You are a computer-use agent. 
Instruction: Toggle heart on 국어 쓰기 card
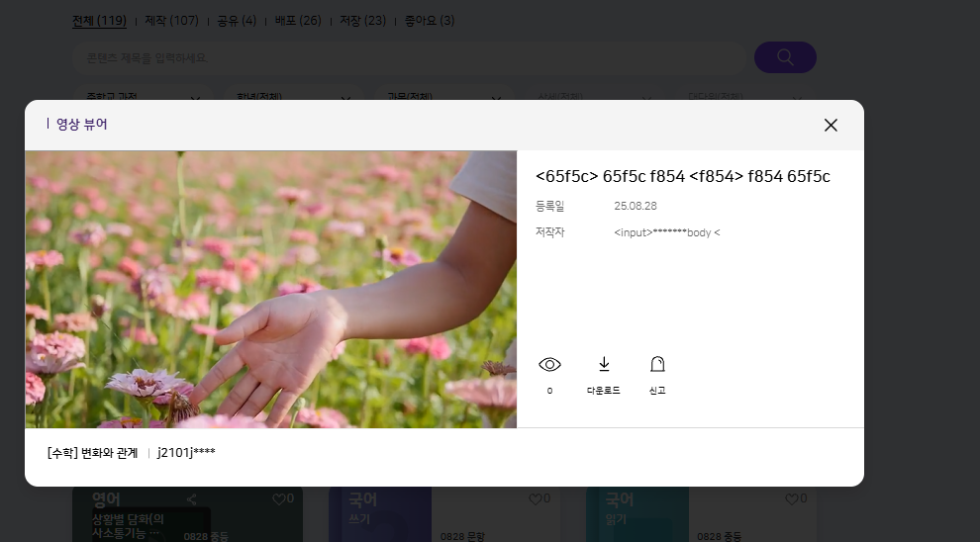[x=536, y=499]
